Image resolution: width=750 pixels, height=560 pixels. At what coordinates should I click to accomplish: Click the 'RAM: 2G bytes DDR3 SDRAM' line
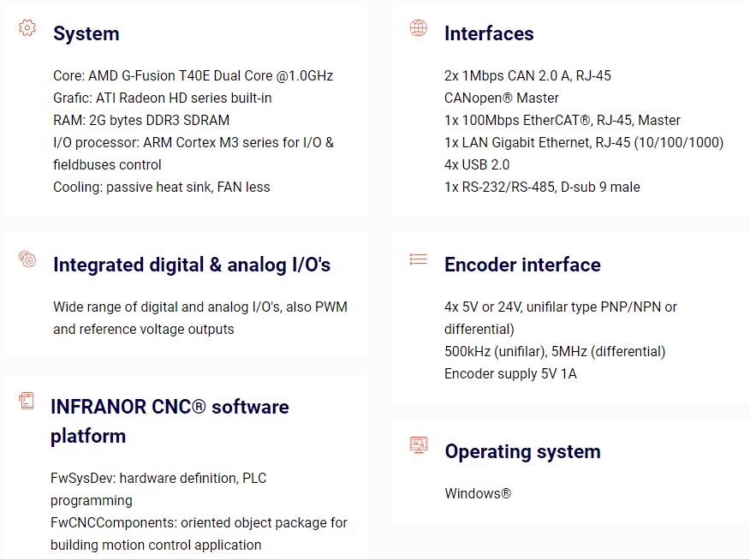[141, 121]
